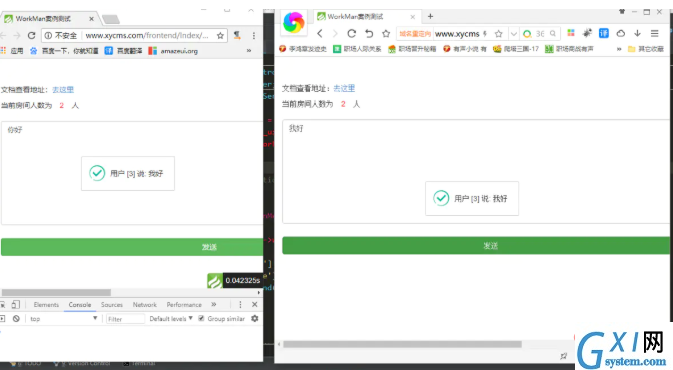Expand hidden bookmarks chevron in right browser
Viewport: 673px width, 370px height.
(619, 49)
